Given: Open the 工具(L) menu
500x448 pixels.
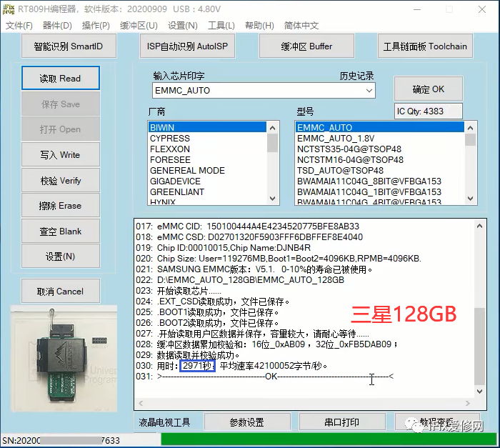Looking at the screenshot, I should pos(221,25).
